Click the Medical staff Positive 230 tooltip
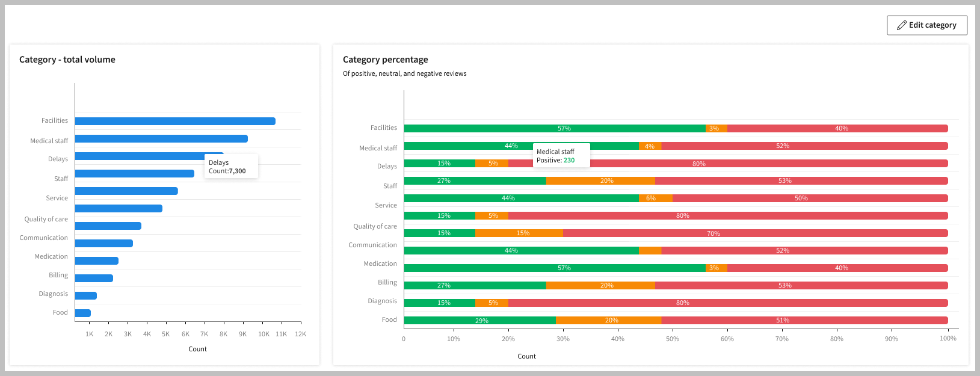This screenshot has width=980, height=376. tap(561, 156)
